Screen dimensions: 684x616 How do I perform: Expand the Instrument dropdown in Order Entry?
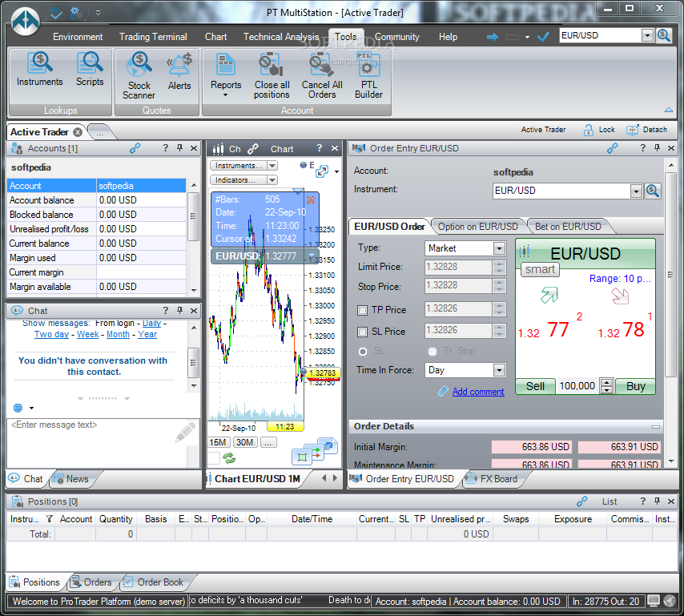click(x=636, y=191)
